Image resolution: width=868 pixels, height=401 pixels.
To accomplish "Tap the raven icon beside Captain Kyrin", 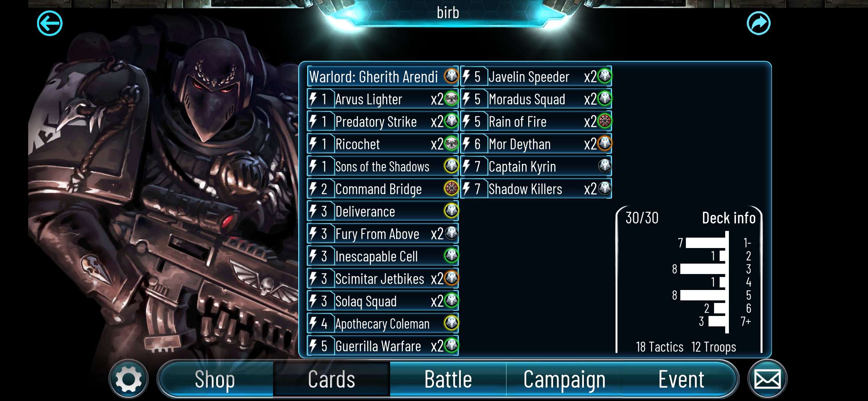I will 605,166.
